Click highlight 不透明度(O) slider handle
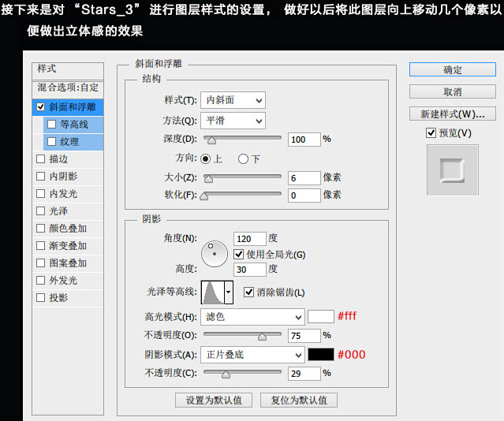The height and width of the screenshot is (421, 504). point(263,337)
